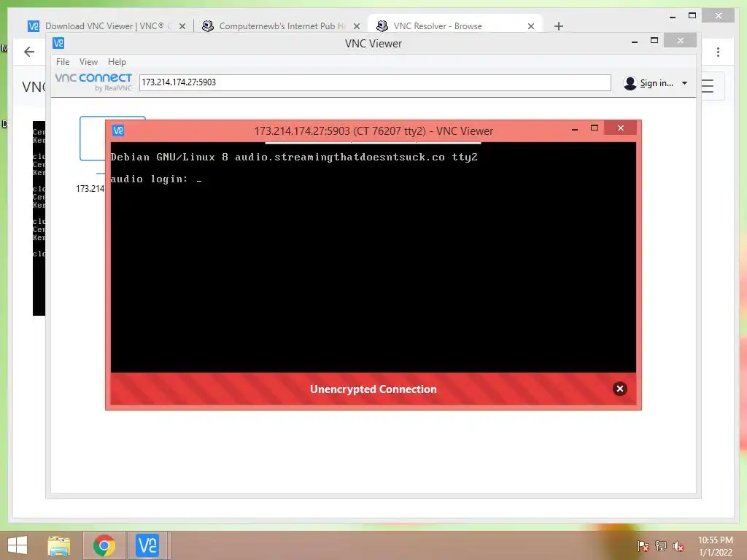The width and height of the screenshot is (747, 560).
Task: Open a new browser tab
Action: click(559, 26)
